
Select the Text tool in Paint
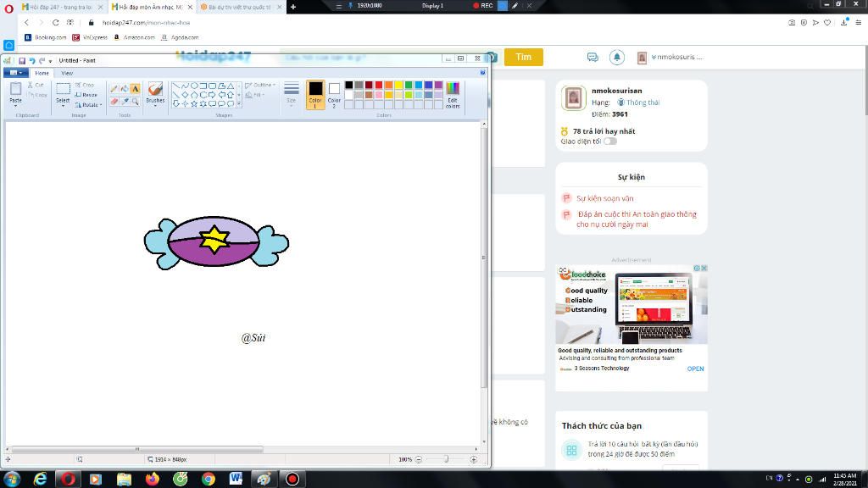pos(135,88)
